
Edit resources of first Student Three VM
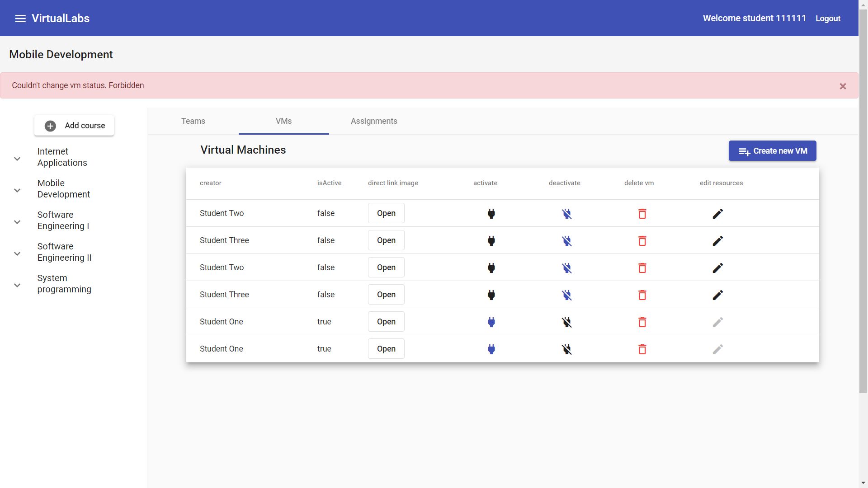pos(717,241)
